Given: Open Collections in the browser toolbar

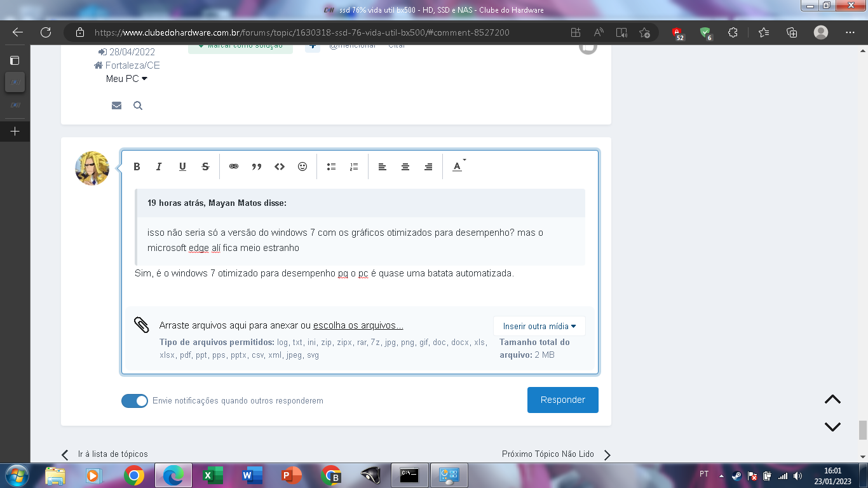Looking at the screenshot, I should (x=792, y=32).
